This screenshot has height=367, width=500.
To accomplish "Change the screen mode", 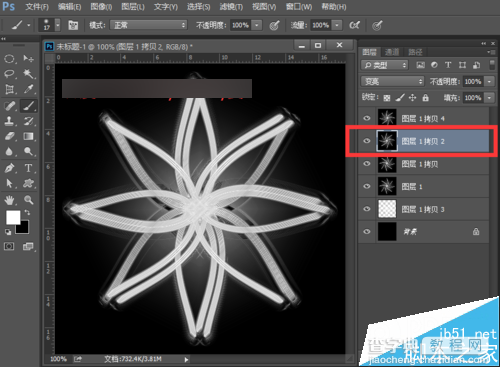I will tap(28, 246).
